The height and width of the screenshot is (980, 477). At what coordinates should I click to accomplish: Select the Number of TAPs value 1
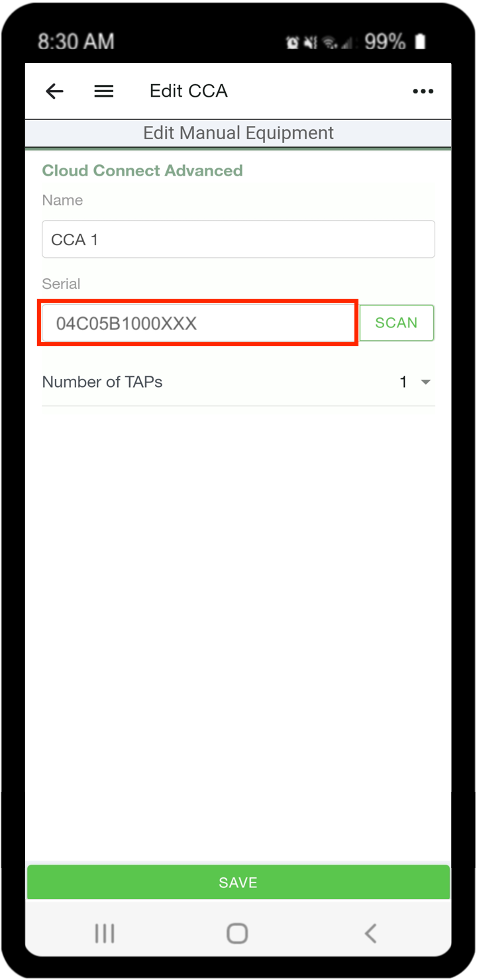(403, 382)
